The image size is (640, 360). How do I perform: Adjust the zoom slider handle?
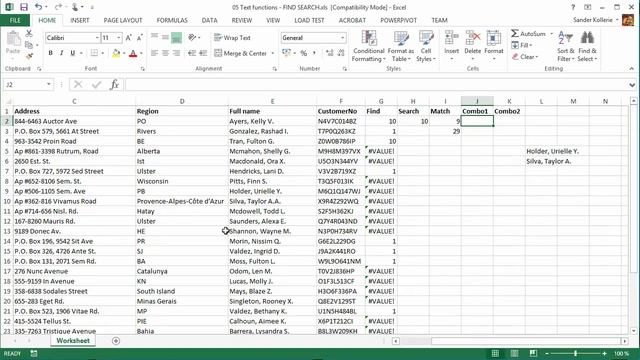coord(576,353)
